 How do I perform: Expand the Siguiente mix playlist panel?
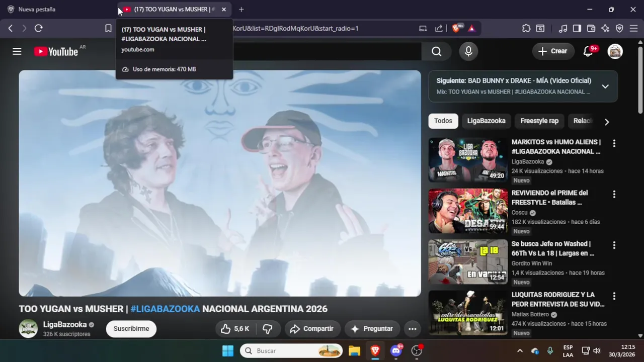[x=605, y=86]
